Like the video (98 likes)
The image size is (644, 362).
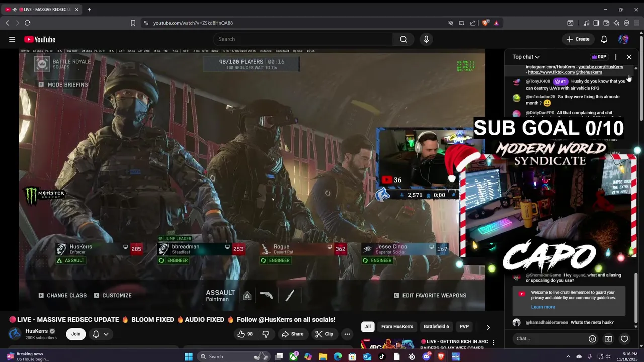coord(245,334)
